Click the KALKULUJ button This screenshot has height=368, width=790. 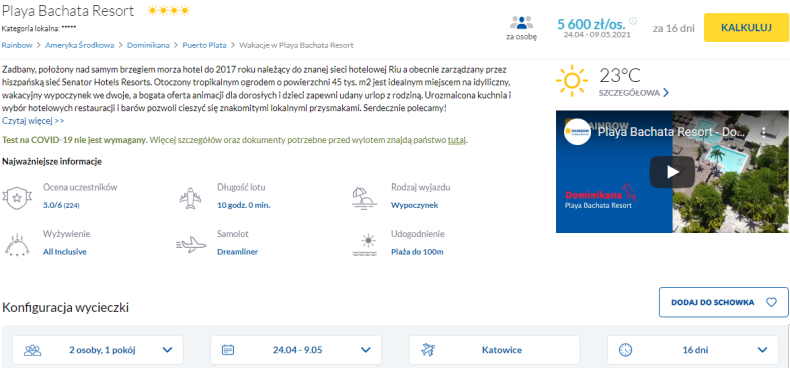[746, 28]
